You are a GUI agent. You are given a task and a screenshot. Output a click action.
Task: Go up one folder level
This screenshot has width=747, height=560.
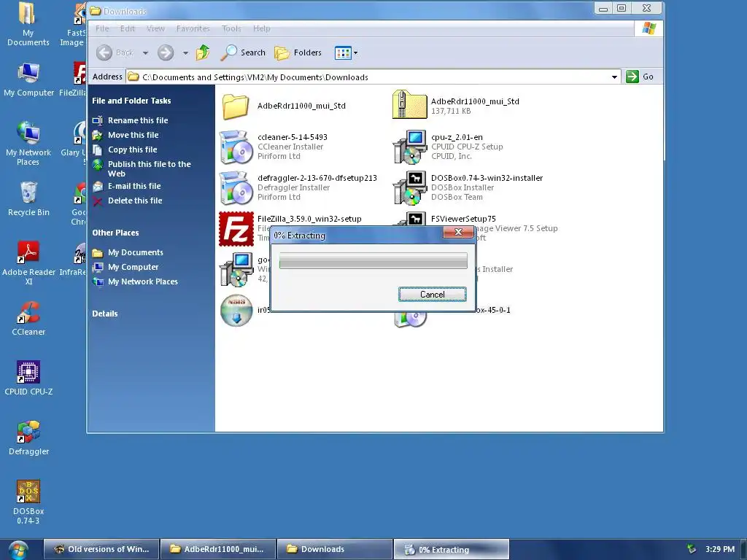(203, 52)
